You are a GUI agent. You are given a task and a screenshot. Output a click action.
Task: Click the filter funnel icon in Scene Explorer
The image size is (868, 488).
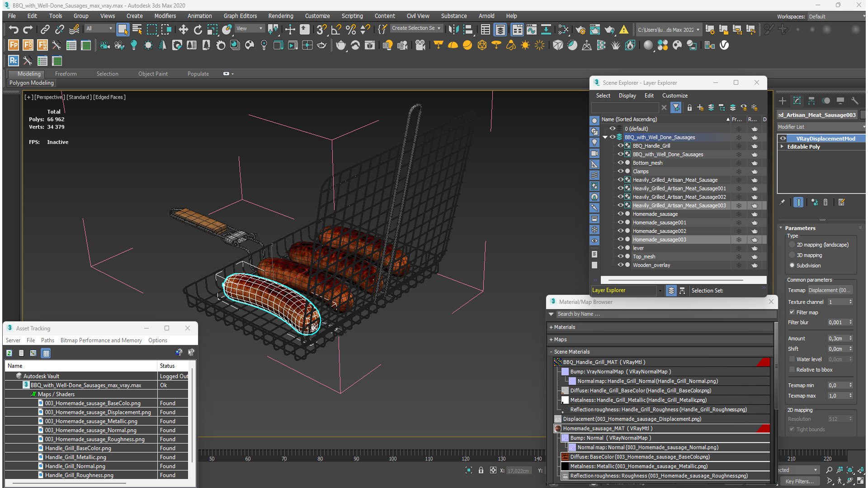tap(676, 108)
